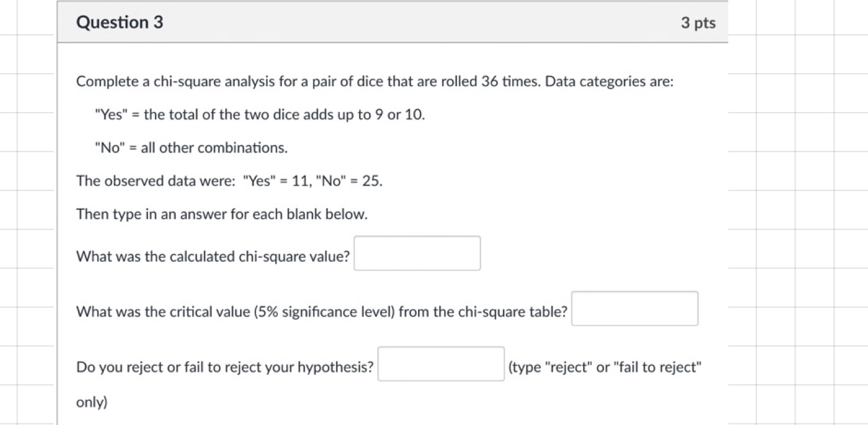Click the chi-square value answer box

click(416, 253)
